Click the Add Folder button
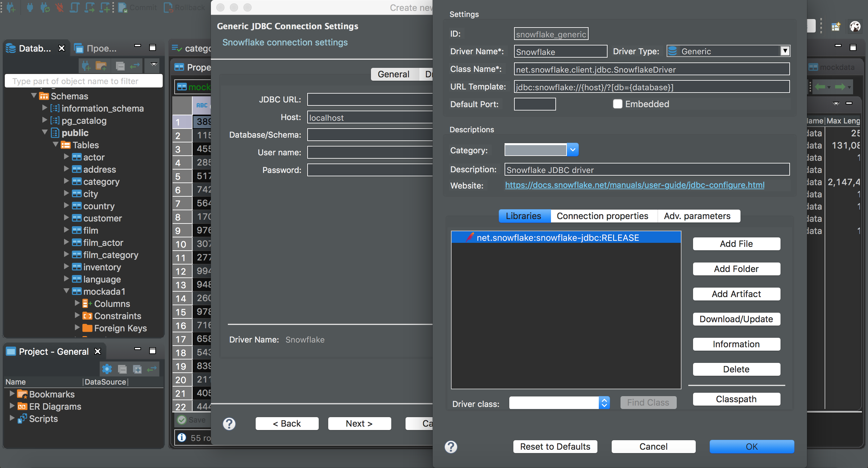The image size is (868, 468). tap(736, 269)
